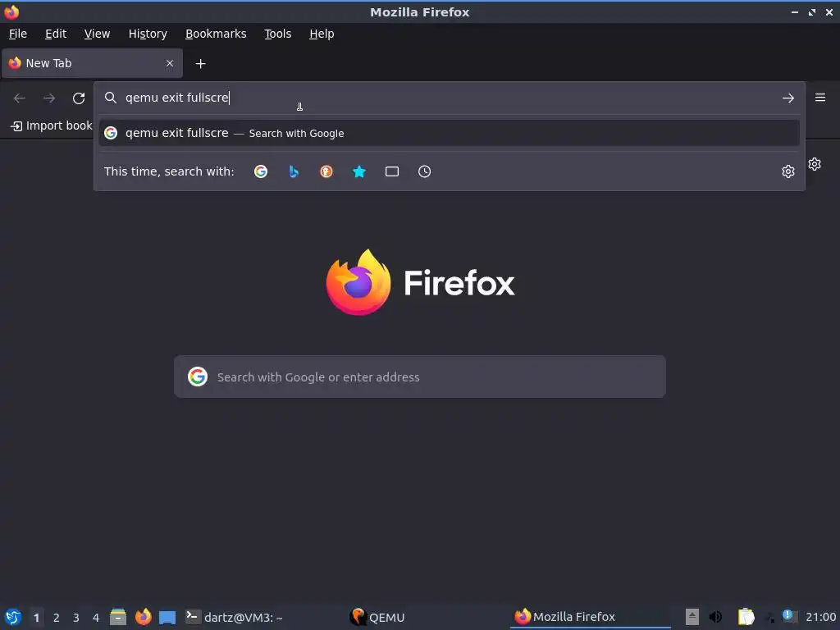This screenshot has height=630, width=840.
Task: Click the forward navigation arrow
Action: pyautogui.click(x=49, y=98)
